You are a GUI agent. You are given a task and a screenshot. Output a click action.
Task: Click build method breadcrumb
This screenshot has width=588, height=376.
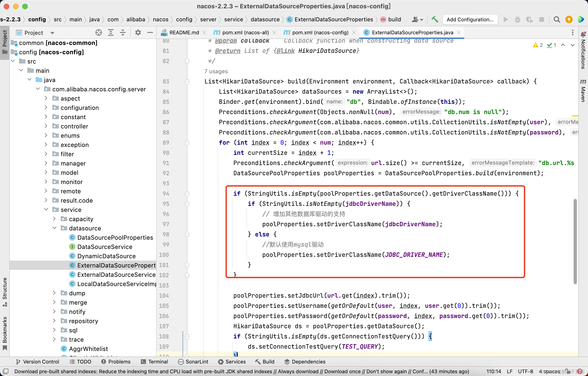coord(391,19)
